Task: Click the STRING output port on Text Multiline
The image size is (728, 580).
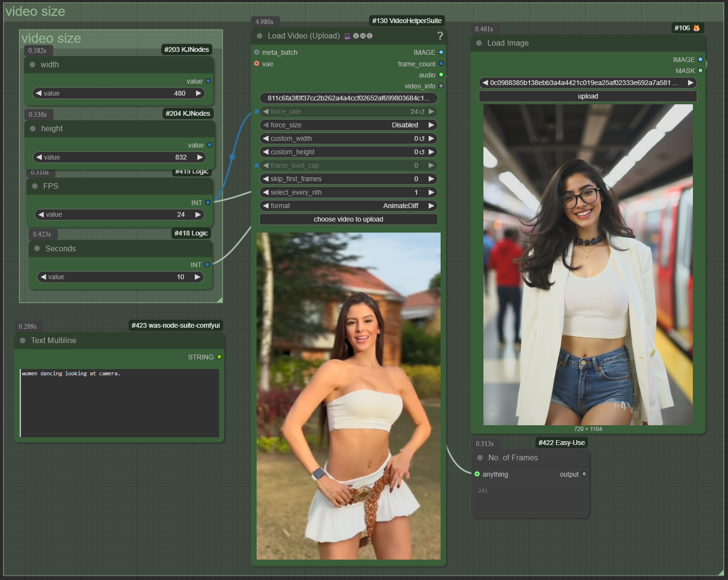Action: (219, 357)
